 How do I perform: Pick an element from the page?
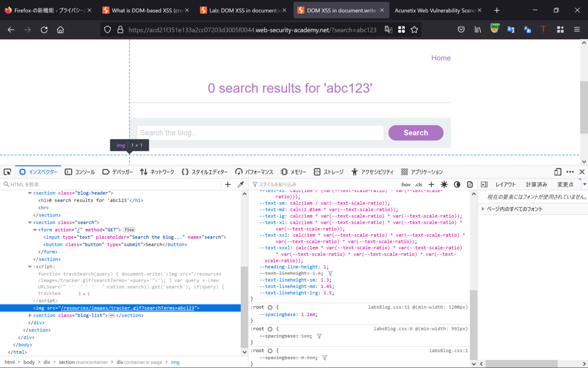coord(7,172)
